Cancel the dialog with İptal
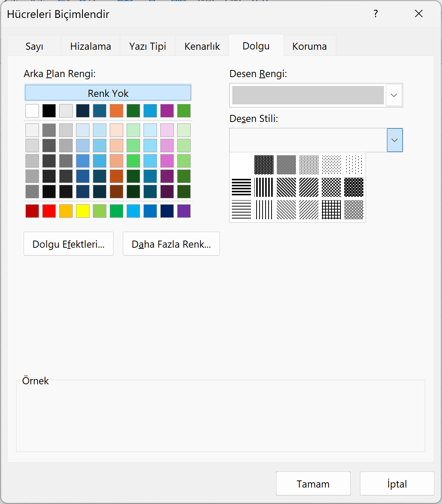Image resolution: width=442 pixels, height=504 pixels. coord(397,484)
